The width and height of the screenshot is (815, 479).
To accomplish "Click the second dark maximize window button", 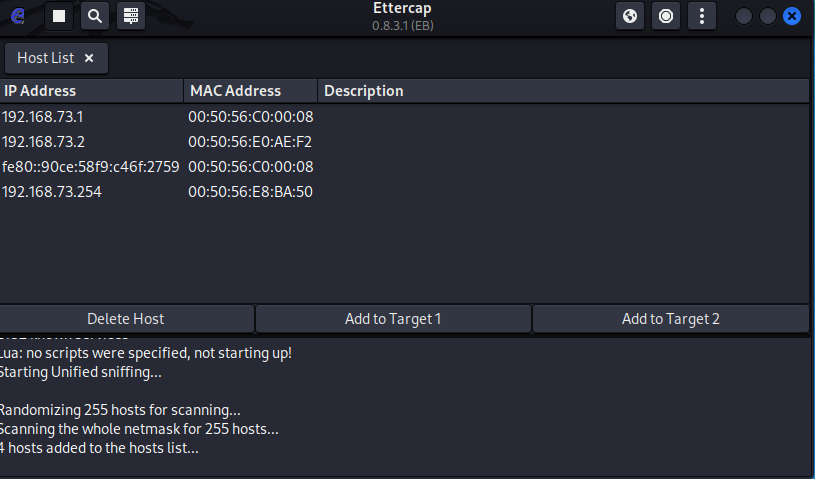I will tap(768, 17).
